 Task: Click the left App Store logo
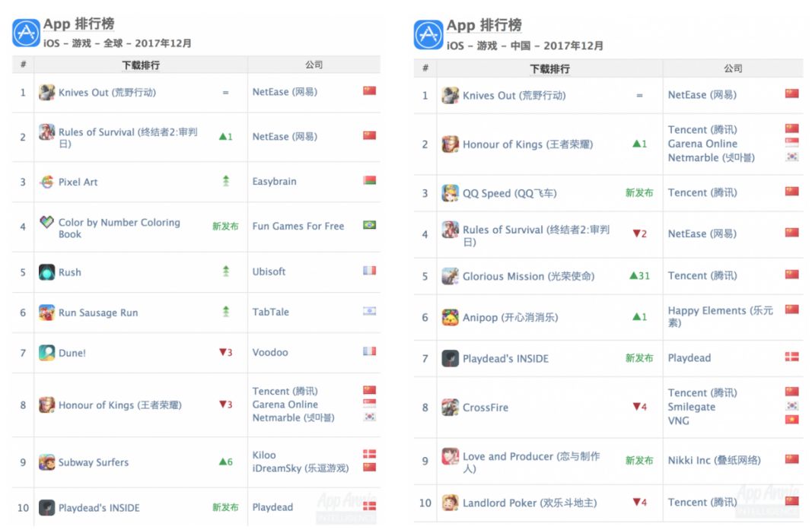(x=26, y=33)
